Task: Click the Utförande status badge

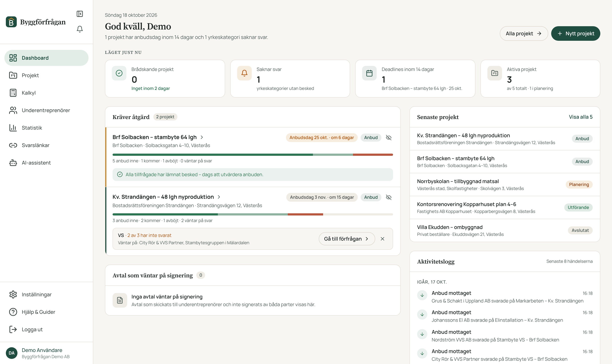Action: pos(578,207)
